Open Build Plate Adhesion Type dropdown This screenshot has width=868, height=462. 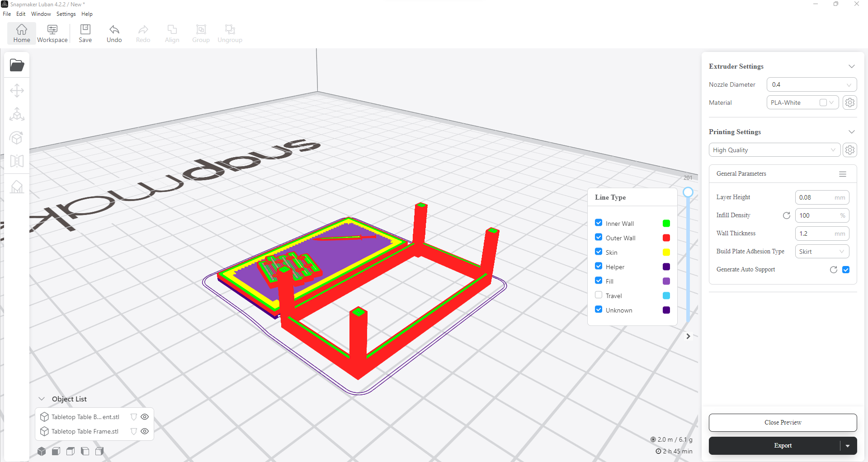822,252
